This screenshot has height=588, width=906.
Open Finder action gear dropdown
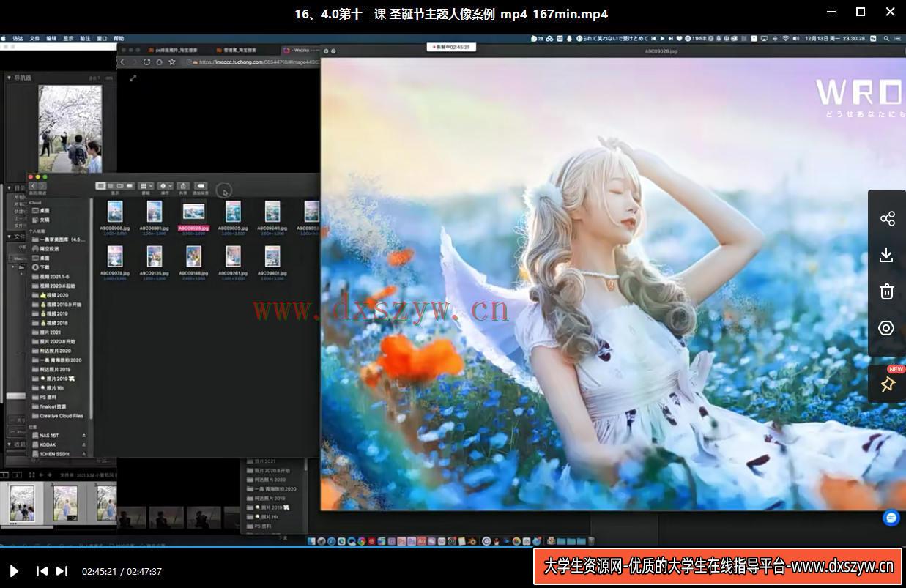pyautogui.click(x=166, y=186)
